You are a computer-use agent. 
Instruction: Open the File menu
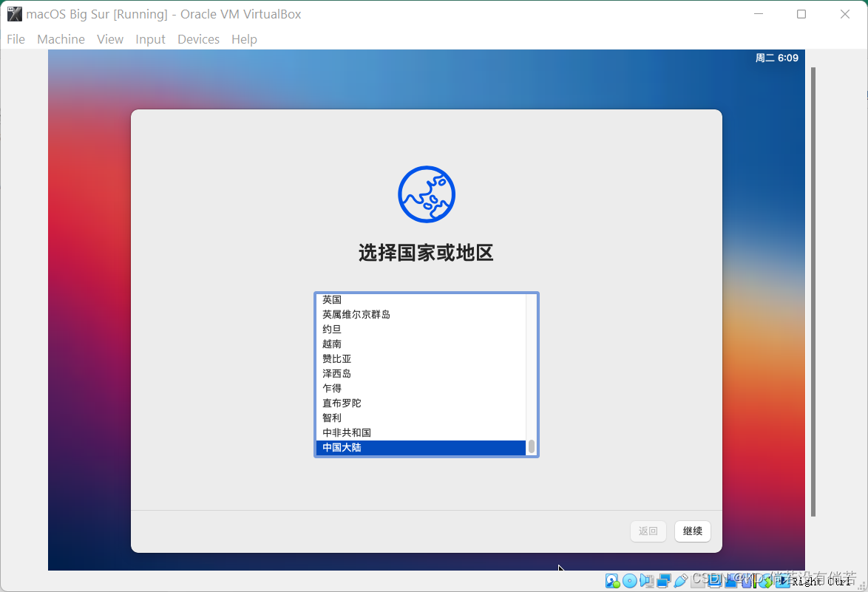(16, 39)
